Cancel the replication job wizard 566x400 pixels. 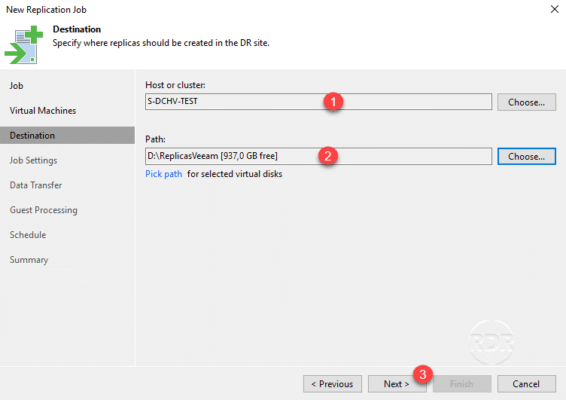click(x=526, y=384)
